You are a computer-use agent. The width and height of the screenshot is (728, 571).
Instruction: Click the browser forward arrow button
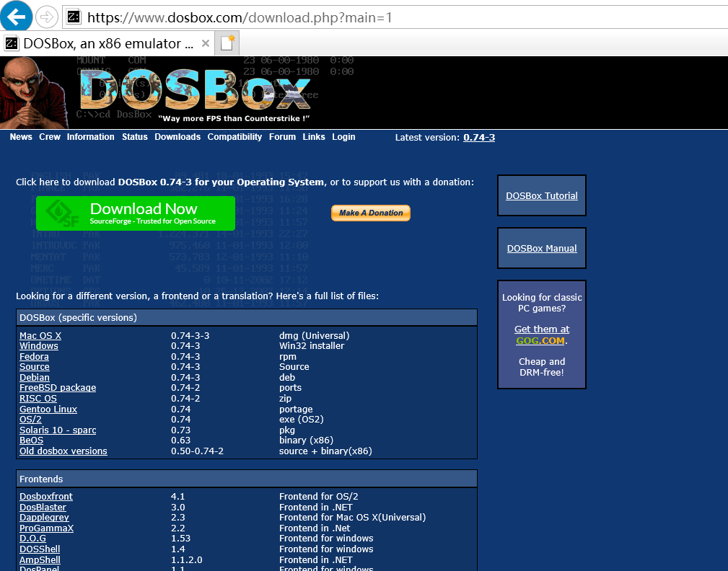coord(46,17)
